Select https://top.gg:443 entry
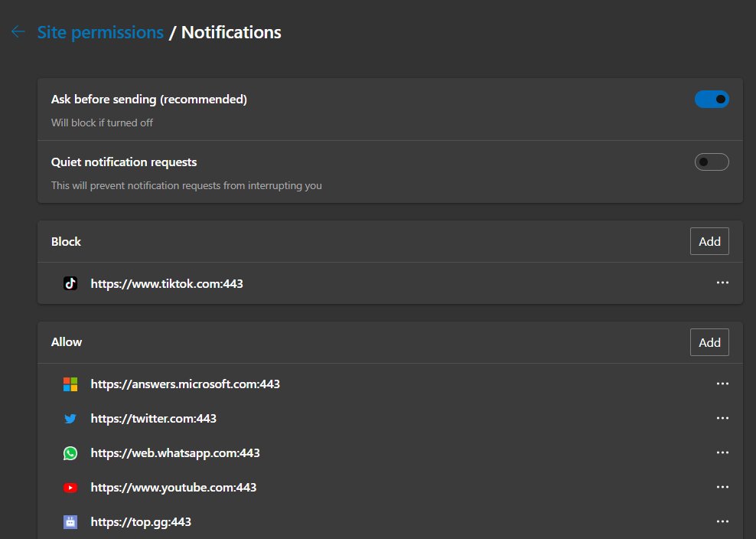The width and height of the screenshot is (756, 539). point(141,522)
